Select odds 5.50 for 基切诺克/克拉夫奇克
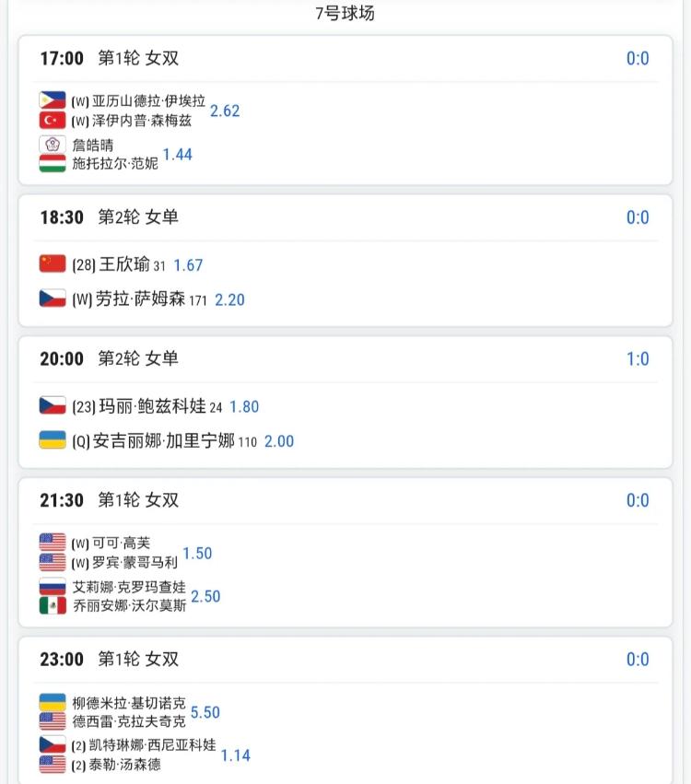 (x=205, y=712)
